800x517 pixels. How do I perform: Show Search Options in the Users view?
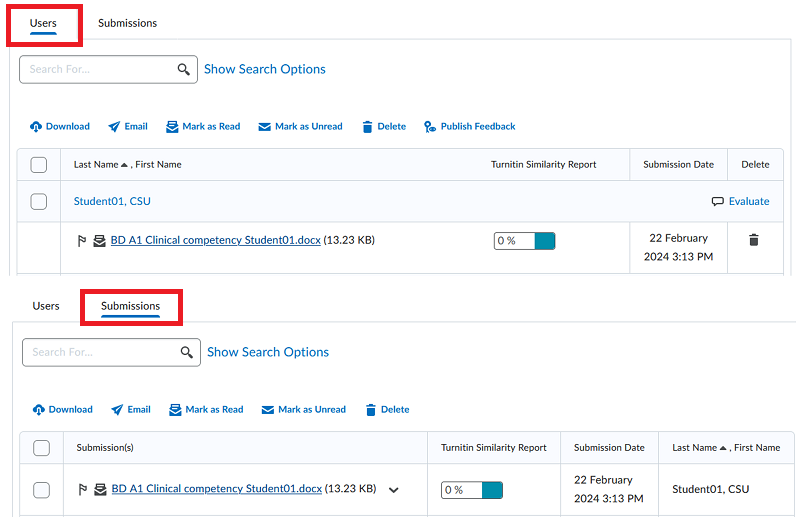[x=265, y=69]
